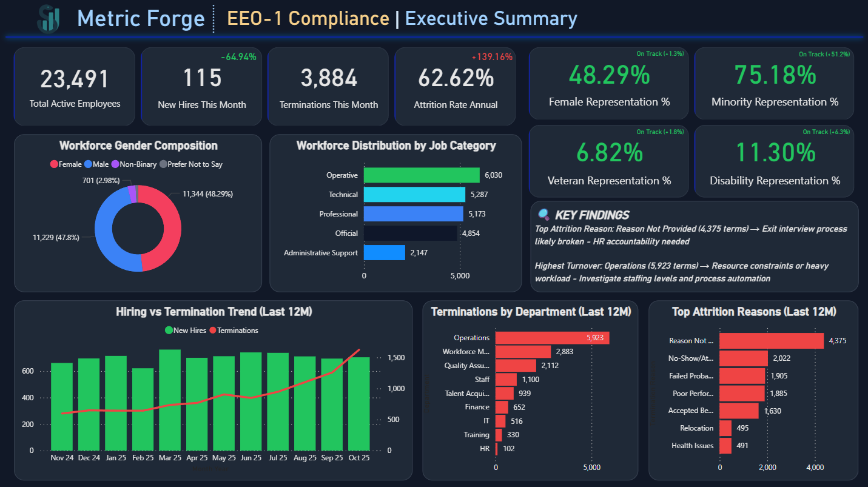Click the Operations bar in Terminations by Department
868x487 pixels.
(552, 338)
